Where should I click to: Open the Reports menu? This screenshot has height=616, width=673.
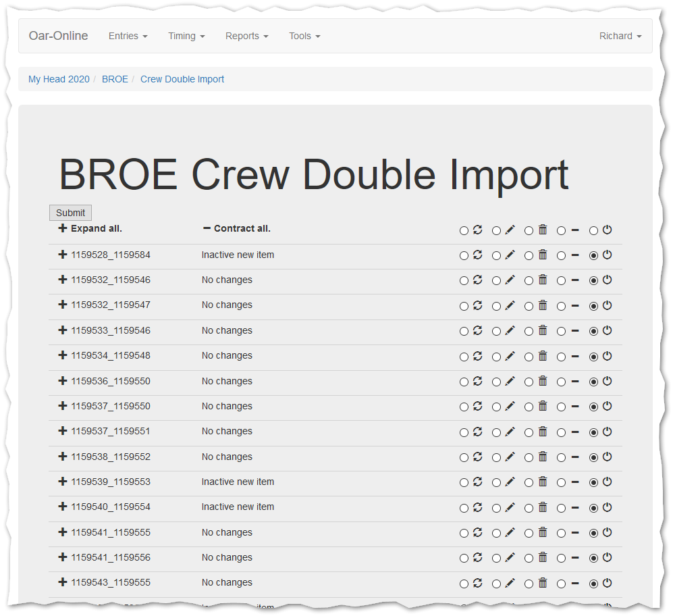click(x=246, y=36)
